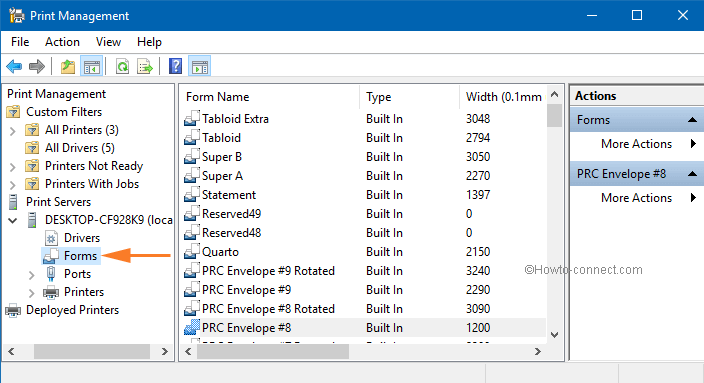Open Help via blue question mark icon
Image resolution: width=704 pixels, height=383 pixels.
pos(175,66)
